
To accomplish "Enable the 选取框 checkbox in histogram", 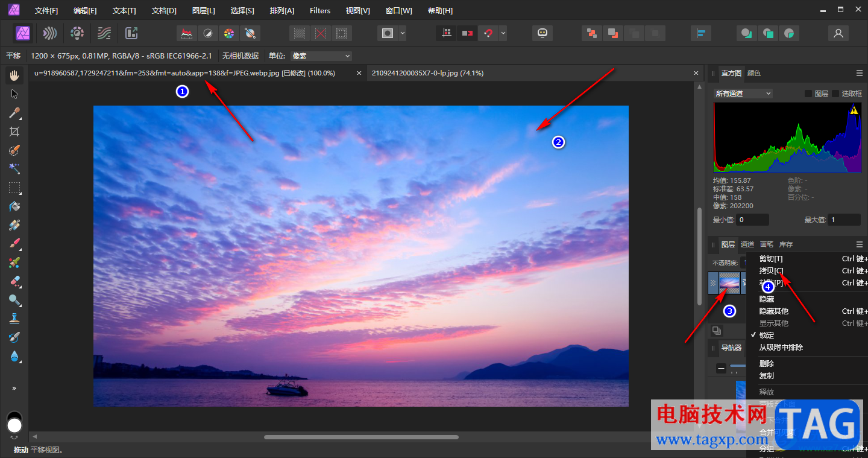I will pos(835,94).
